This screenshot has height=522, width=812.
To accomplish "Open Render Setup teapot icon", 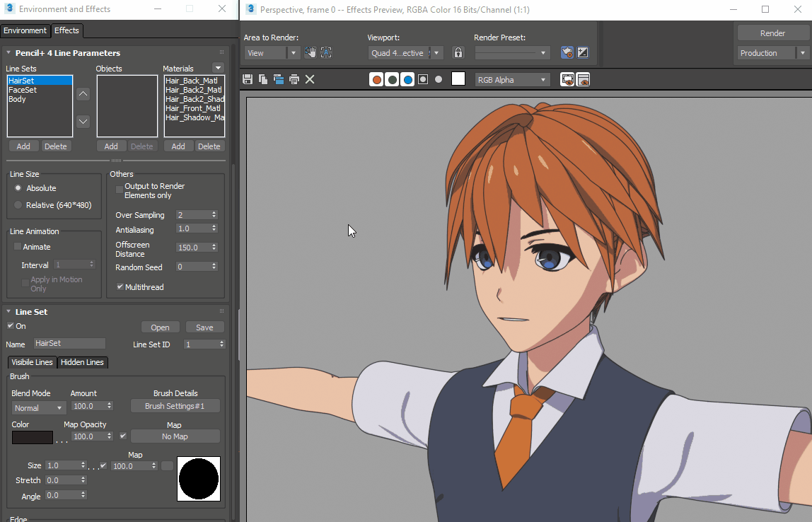I will pos(567,53).
